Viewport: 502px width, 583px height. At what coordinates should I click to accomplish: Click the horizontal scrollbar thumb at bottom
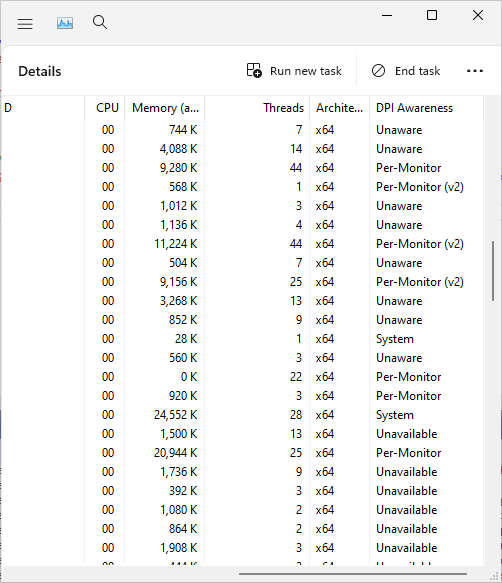[x=353, y=574]
